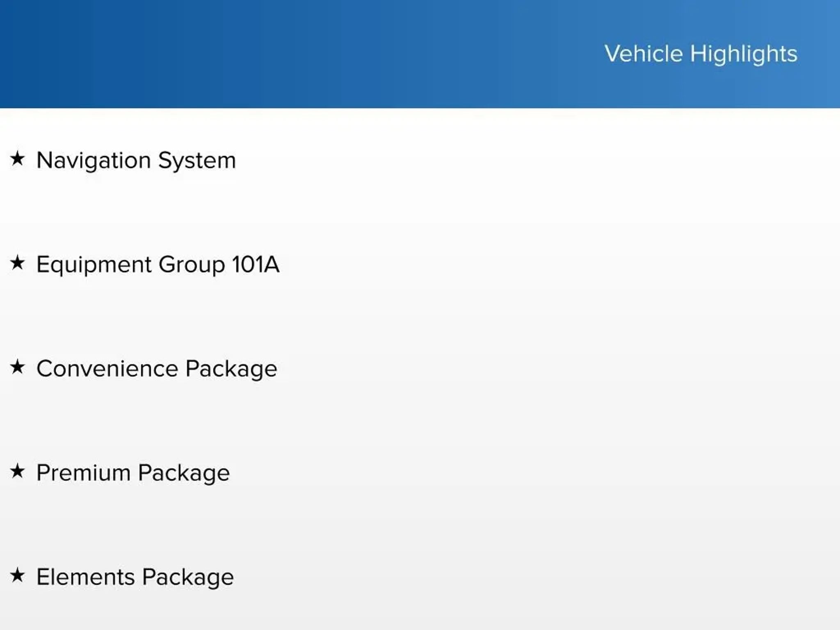
Task: Click the star beside Elements Package
Action: [x=17, y=575]
